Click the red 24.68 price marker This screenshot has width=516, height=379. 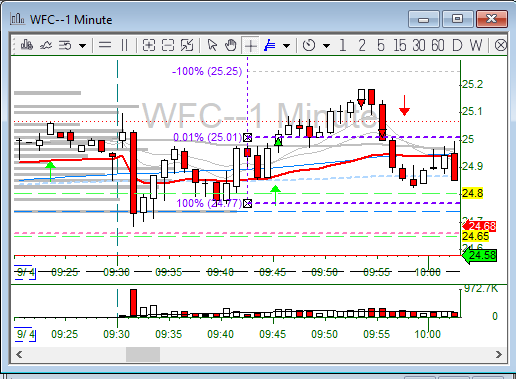pos(479,226)
